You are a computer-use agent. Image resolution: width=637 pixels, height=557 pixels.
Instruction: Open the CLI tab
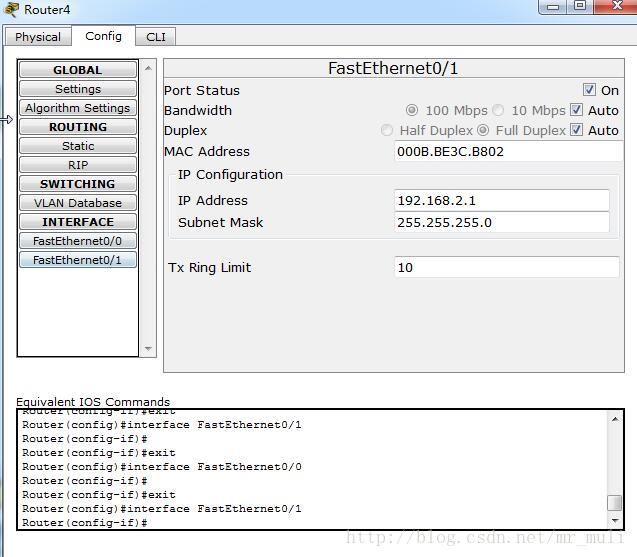156,37
